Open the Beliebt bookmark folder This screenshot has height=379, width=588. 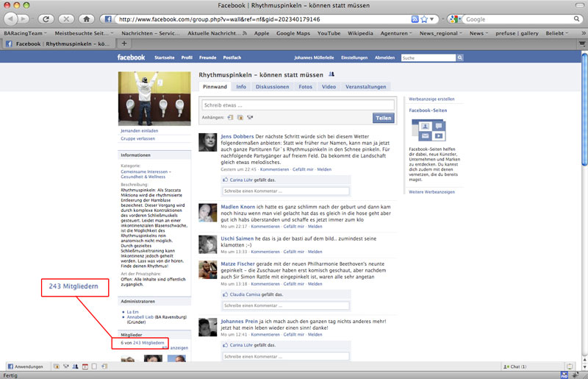[556, 33]
